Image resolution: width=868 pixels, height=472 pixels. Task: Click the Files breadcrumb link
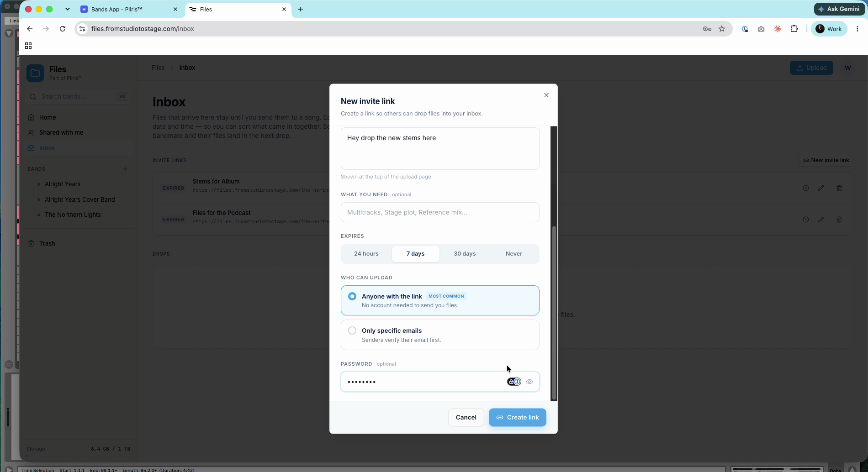158,68
